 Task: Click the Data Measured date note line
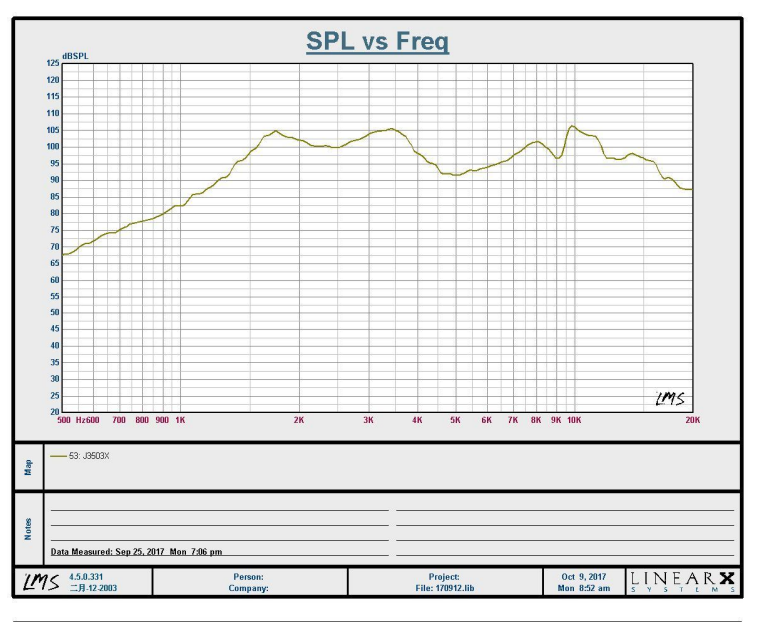(136, 551)
